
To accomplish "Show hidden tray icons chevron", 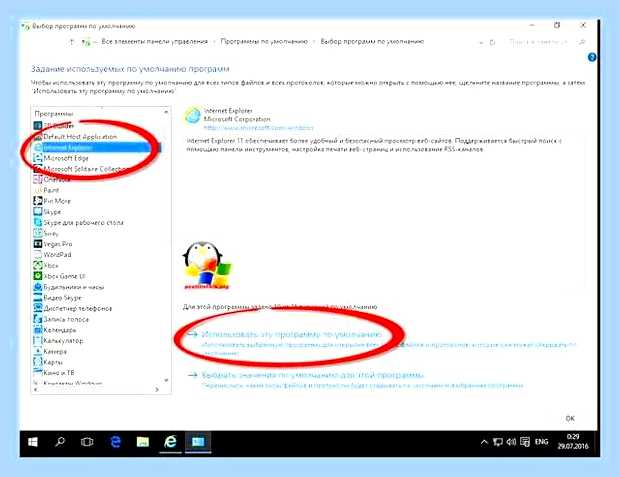I will tap(484, 442).
